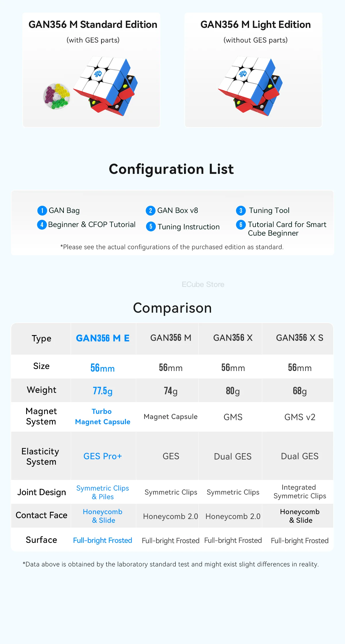This screenshot has height=644, width=345.
Task: Click the number 2 badge beside GAN Box v8
Action: [x=150, y=211]
